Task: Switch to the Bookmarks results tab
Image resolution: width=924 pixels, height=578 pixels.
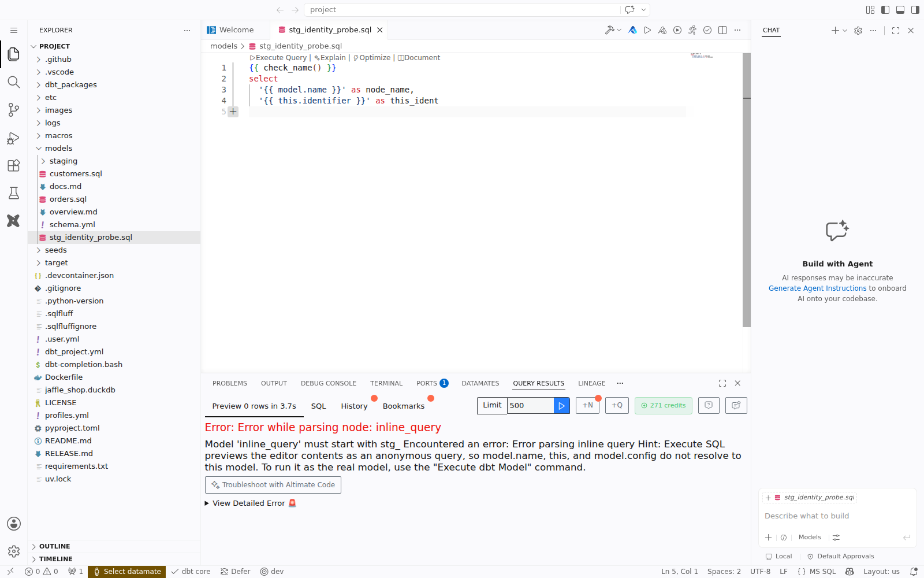Action: tap(404, 406)
